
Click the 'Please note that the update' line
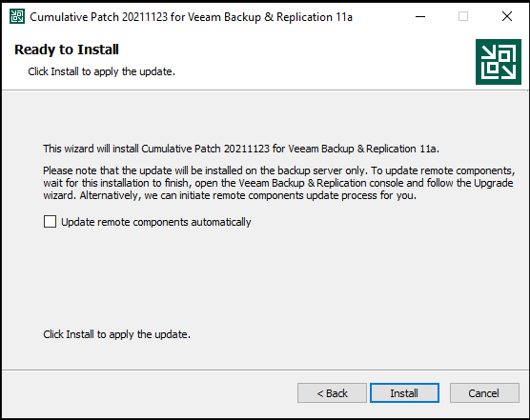(x=279, y=170)
